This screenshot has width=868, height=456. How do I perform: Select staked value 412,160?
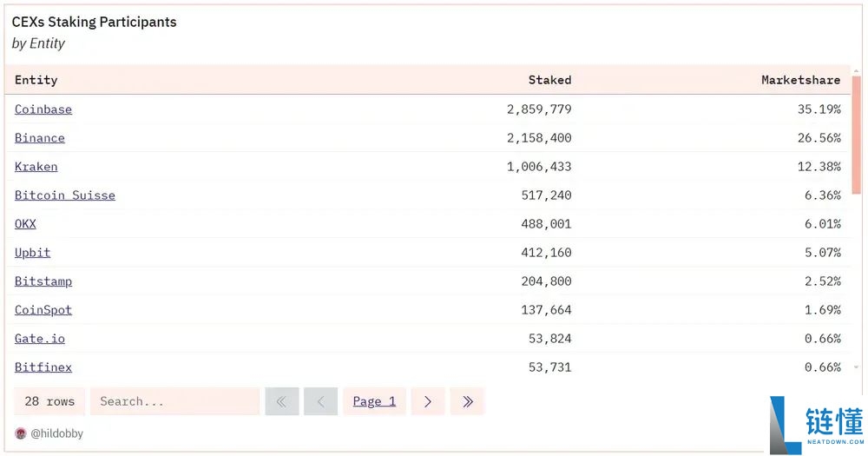546,253
